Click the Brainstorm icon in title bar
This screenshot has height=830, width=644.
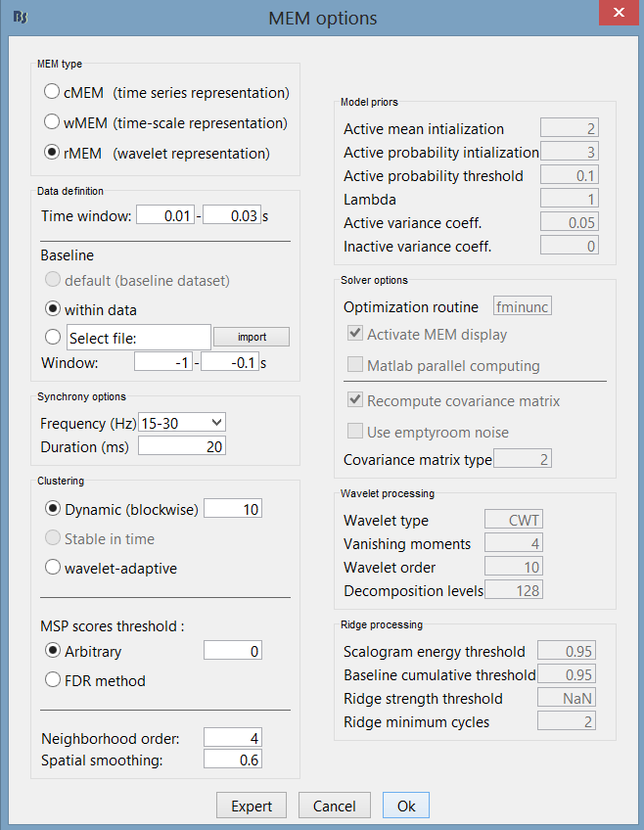19,17
